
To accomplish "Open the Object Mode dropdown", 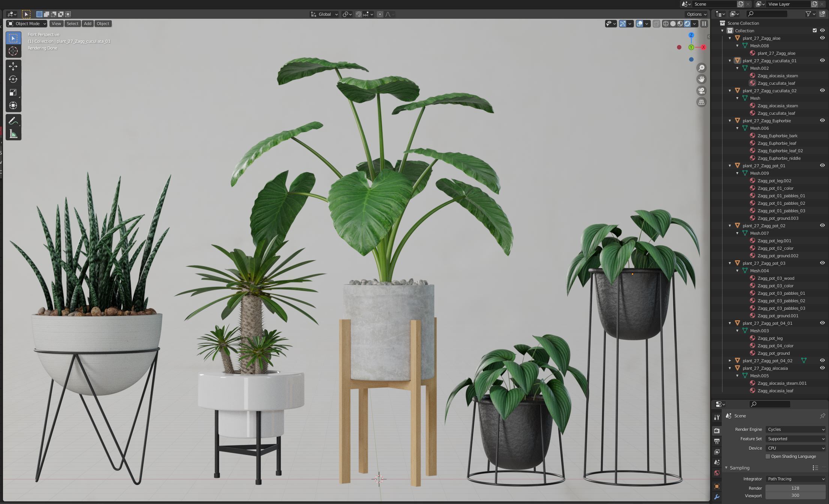I will tap(27, 24).
